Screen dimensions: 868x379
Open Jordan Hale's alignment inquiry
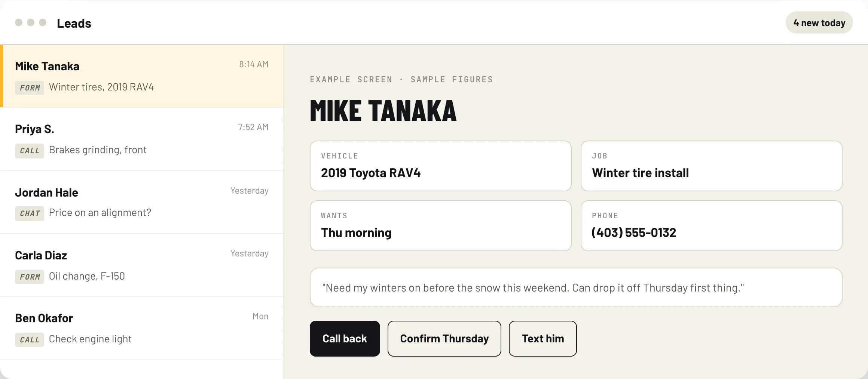(142, 202)
